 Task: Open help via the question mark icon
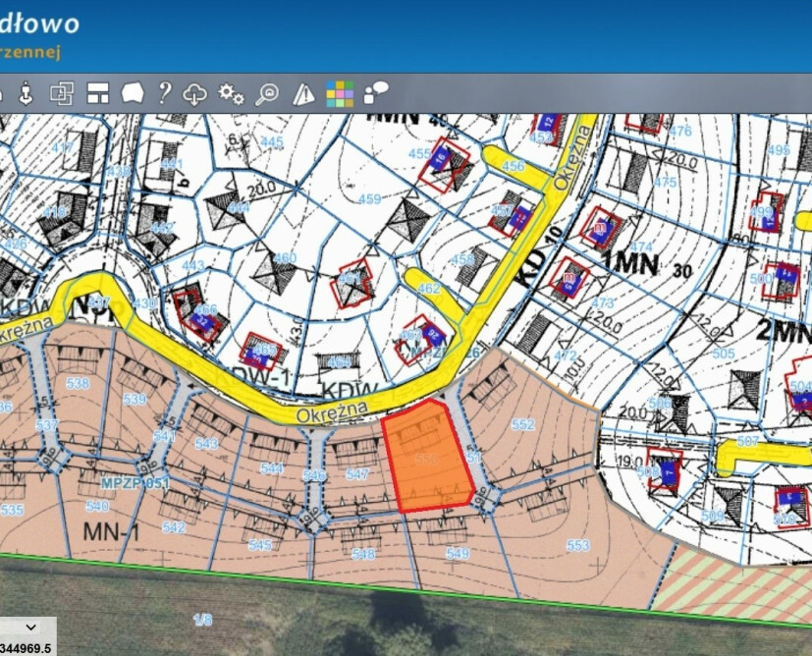point(164,93)
